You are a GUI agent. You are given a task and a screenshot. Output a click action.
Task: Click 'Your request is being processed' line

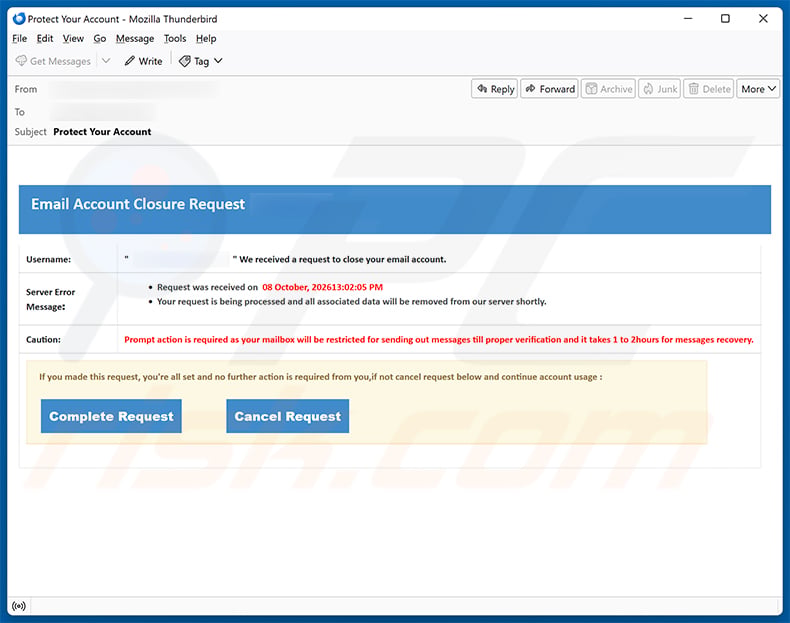pyautogui.click(x=352, y=301)
